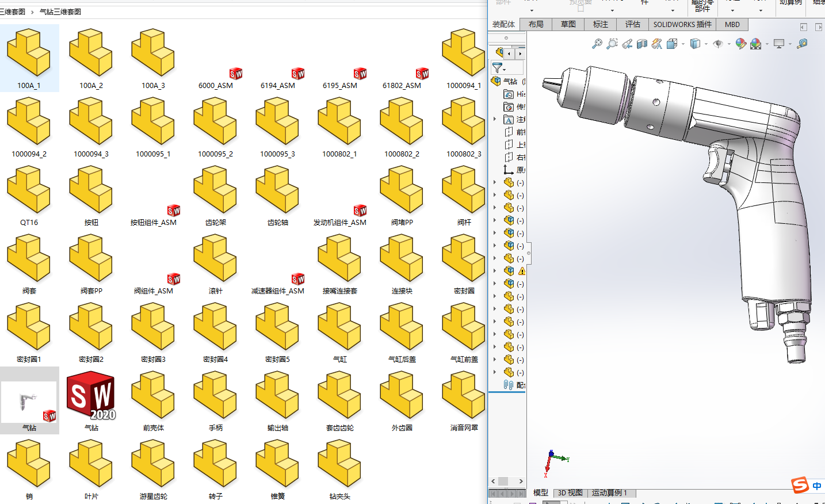Click the Apply Scene icon
Screen dimensions: 825x504
(x=755, y=44)
